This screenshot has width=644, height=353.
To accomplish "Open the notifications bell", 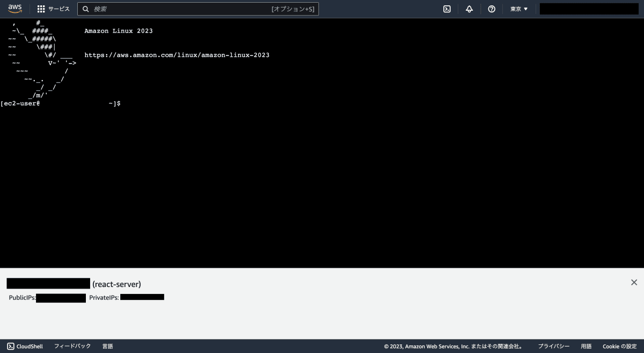I will [x=469, y=9].
